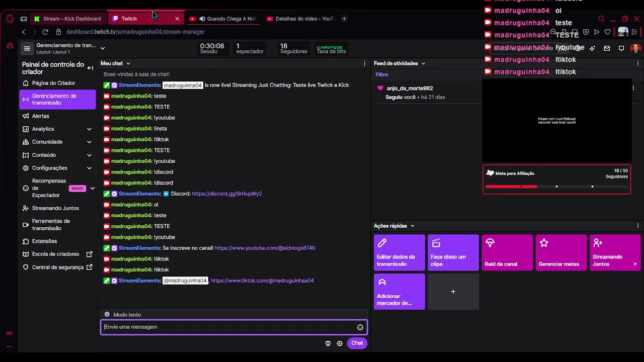Open Extensões in the sidebar
This screenshot has height=362, width=644.
(57, 241)
